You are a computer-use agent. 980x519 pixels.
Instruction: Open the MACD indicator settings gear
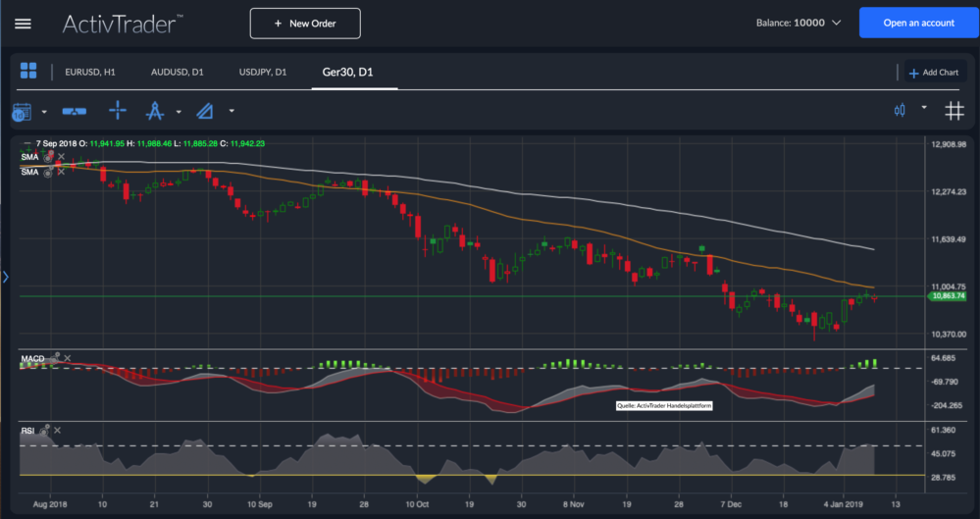[54, 358]
